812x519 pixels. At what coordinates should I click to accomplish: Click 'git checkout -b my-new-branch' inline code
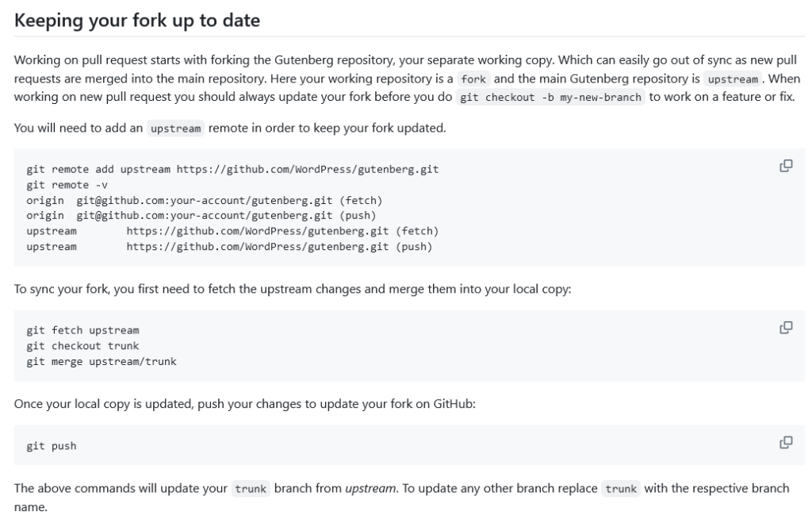552,96
